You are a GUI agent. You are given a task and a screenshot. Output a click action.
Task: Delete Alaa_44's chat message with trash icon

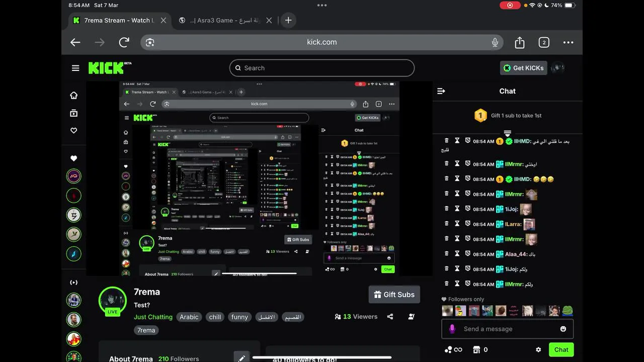tap(446, 254)
